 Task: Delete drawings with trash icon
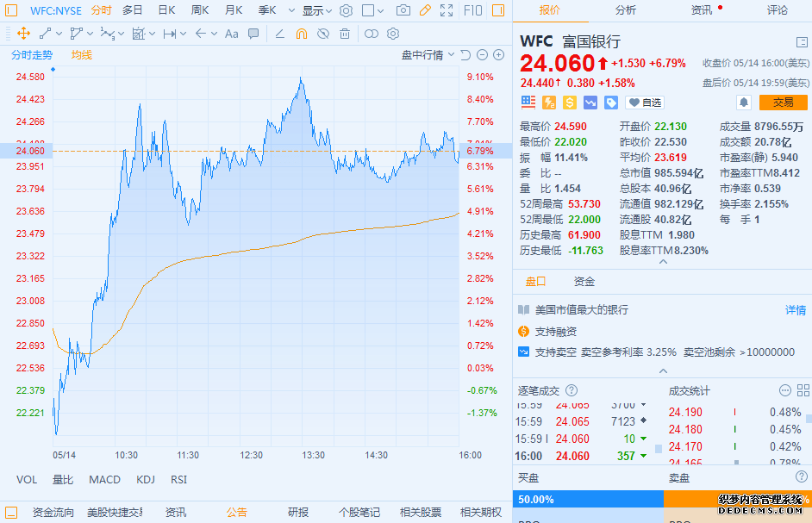click(x=345, y=34)
